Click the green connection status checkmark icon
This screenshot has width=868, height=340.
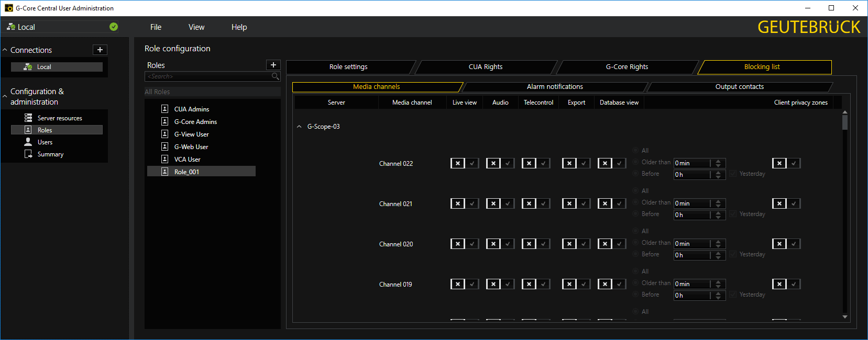[114, 27]
